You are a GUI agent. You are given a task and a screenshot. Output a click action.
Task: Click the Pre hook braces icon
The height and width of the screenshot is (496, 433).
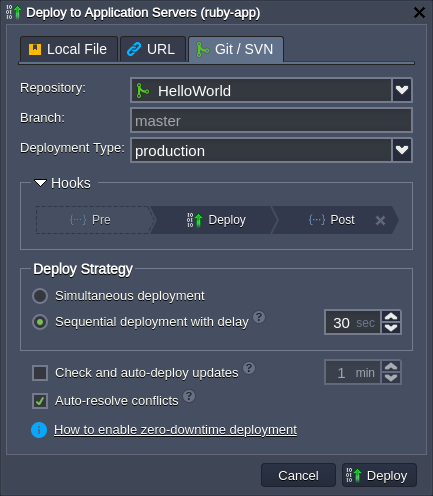click(78, 220)
